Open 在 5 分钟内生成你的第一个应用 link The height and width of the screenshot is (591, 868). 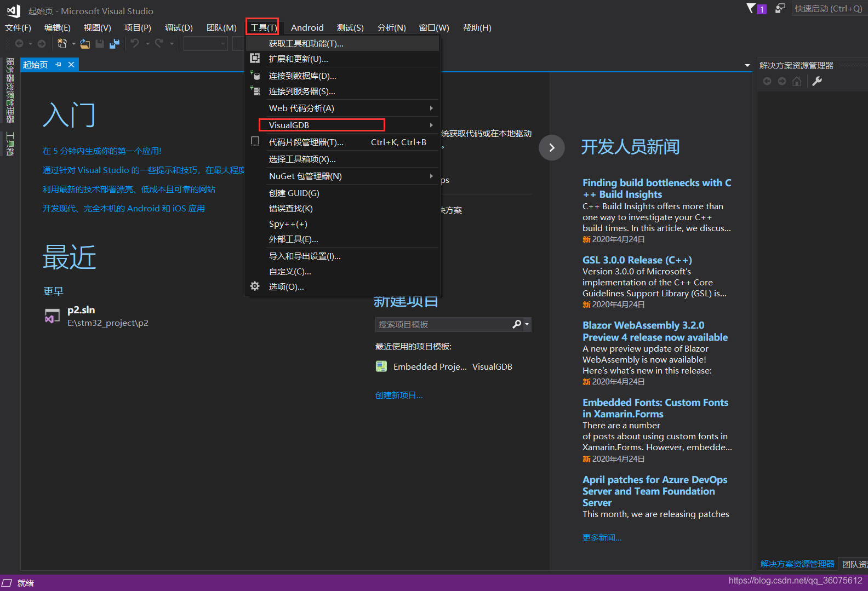(x=102, y=151)
